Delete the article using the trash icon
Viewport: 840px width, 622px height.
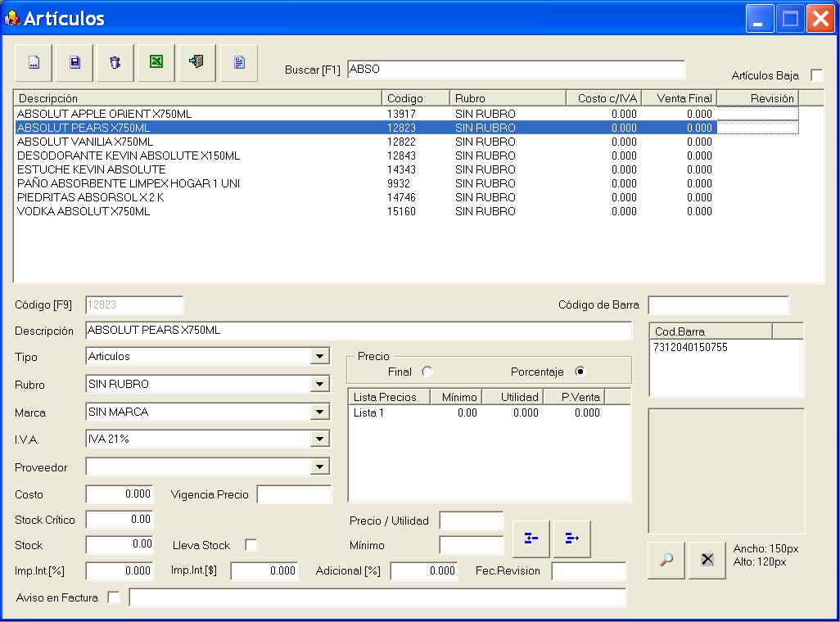coord(115,63)
